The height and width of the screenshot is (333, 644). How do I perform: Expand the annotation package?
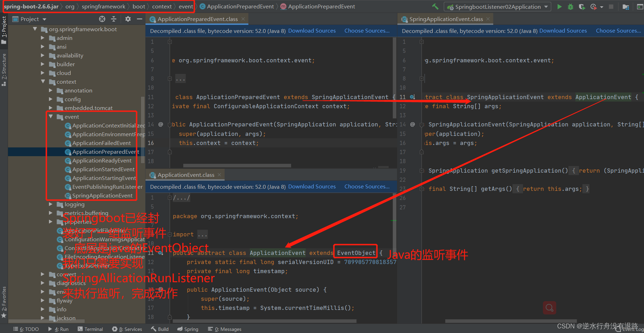pyautogui.click(x=51, y=90)
